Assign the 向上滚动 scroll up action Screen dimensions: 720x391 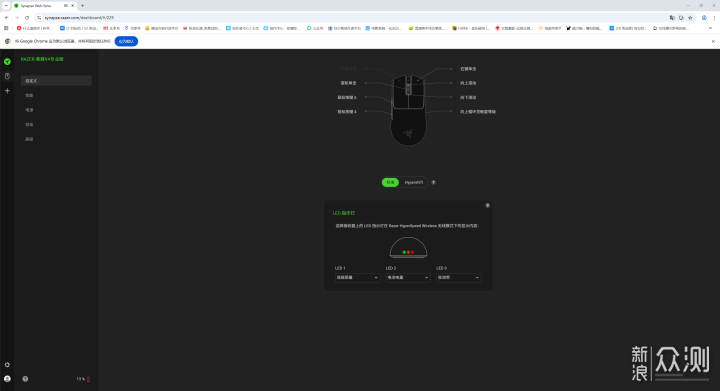(468, 83)
